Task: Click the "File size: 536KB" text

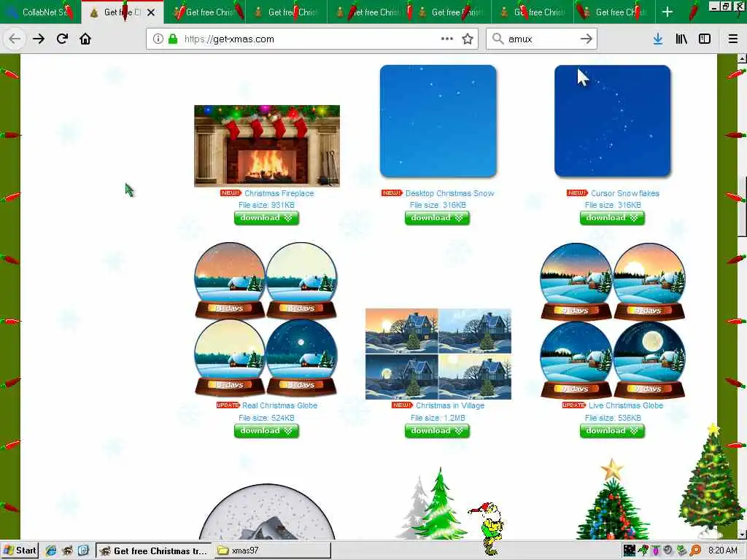Action: point(613,418)
